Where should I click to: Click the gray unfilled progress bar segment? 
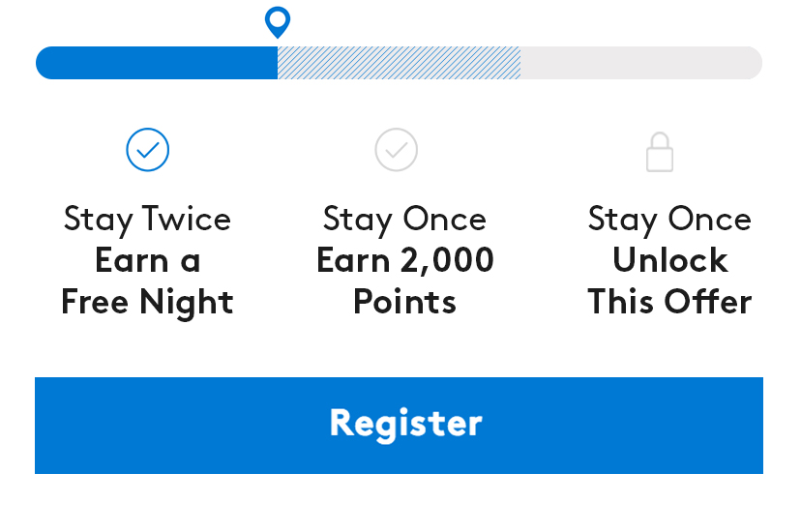pyautogui.click(x=640, y=63)
